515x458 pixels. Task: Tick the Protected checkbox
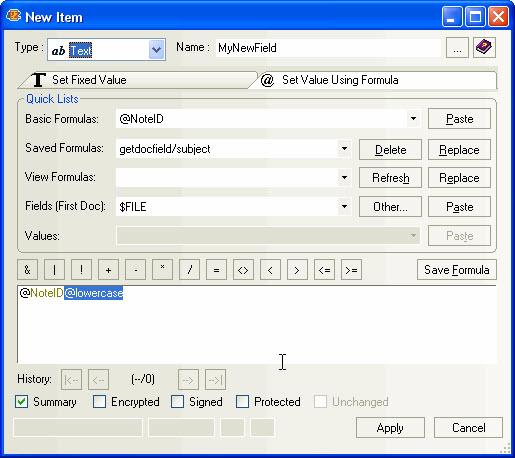pyautogui.click(x=242, y=402)
